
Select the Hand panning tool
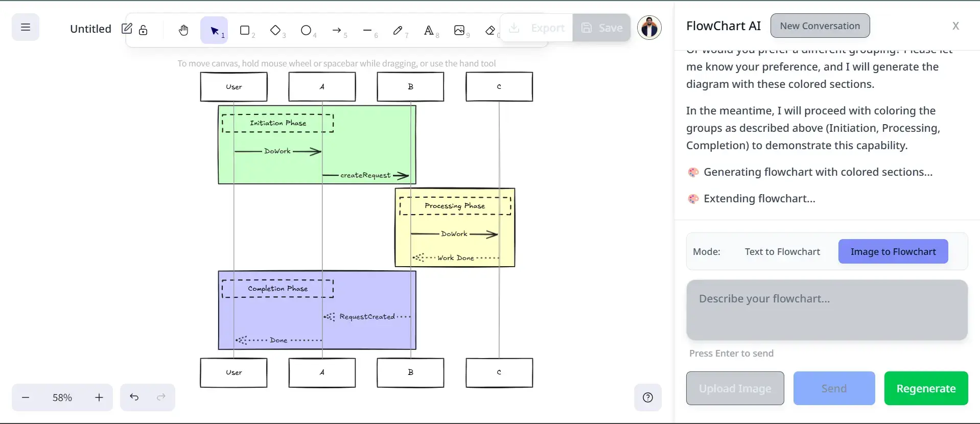pos(183,31)
